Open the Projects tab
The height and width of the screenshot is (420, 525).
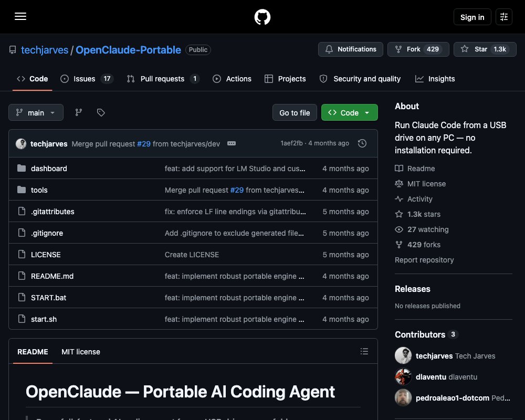click(285, 79)
